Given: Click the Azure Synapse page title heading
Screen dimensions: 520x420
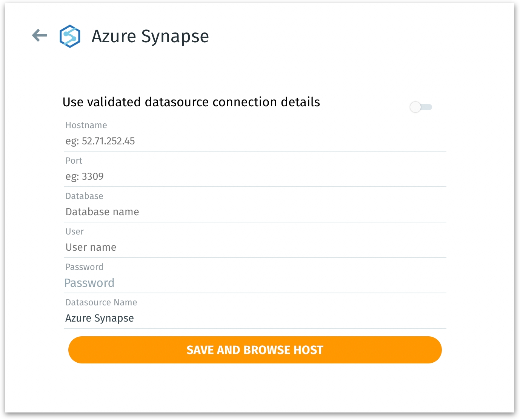Looking at the screenshot, I should [x=150, y=37].
